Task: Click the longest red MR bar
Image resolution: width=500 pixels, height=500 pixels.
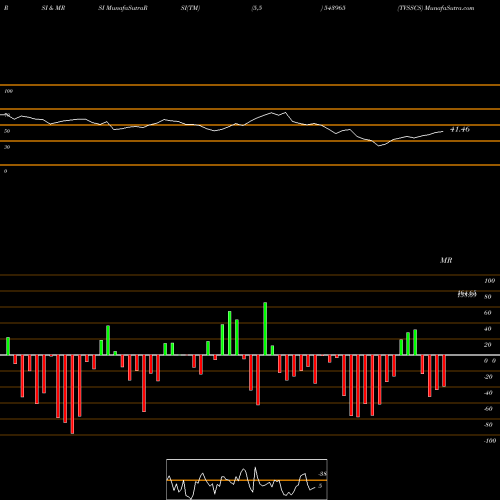Action: point(72,394)
